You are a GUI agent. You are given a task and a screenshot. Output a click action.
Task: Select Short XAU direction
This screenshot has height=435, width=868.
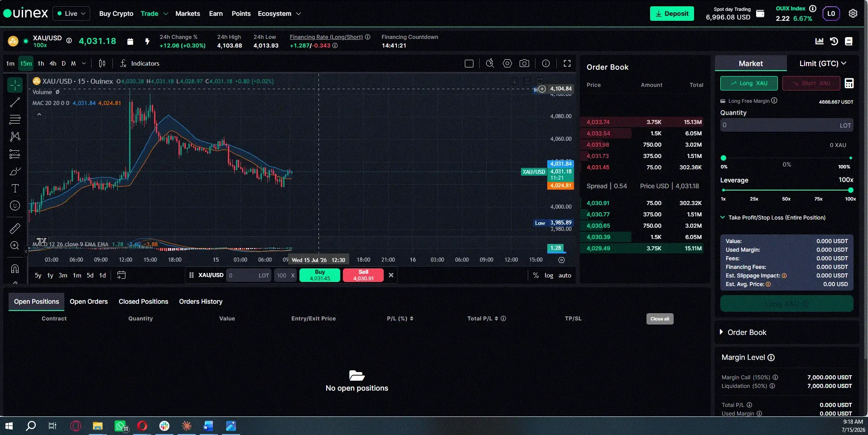(811, 83)
